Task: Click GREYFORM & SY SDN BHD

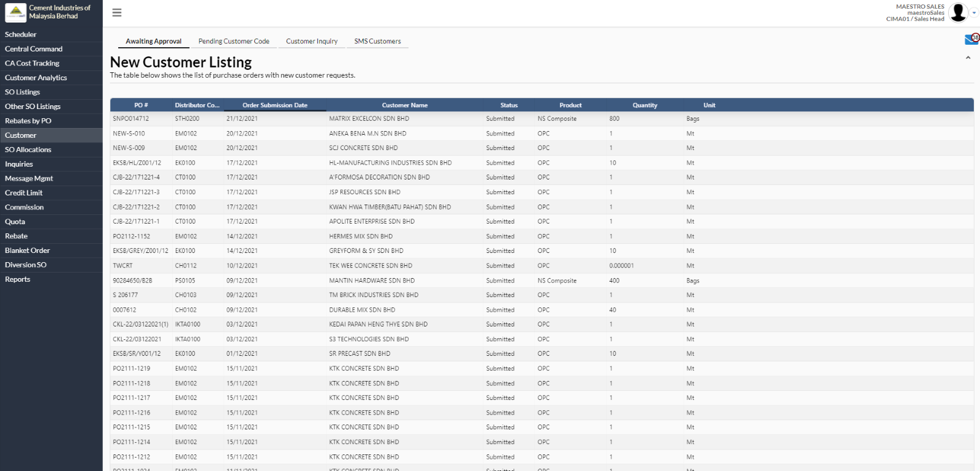Action: [x=366, y=251]
